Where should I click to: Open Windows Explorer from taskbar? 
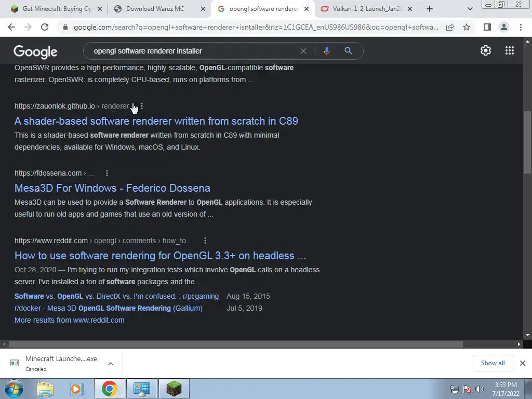[x=45, y=389]
